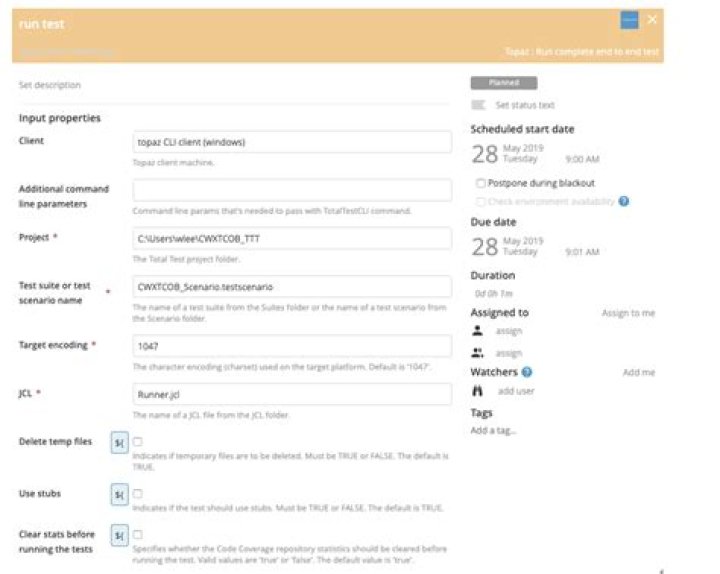Open the Watchers help icon
The width and height of the screenshot is (720, 574).
coord(527,372)
